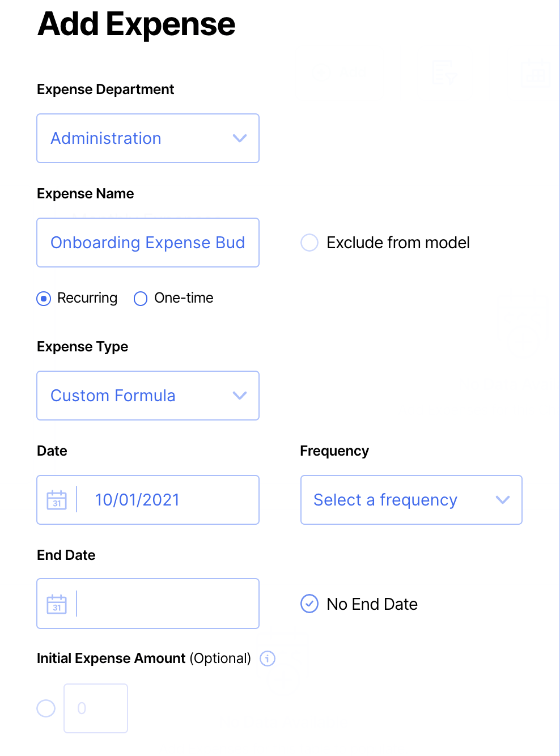Select the radio button beside the amount box
Screen dimensions: 560x756
46,708
